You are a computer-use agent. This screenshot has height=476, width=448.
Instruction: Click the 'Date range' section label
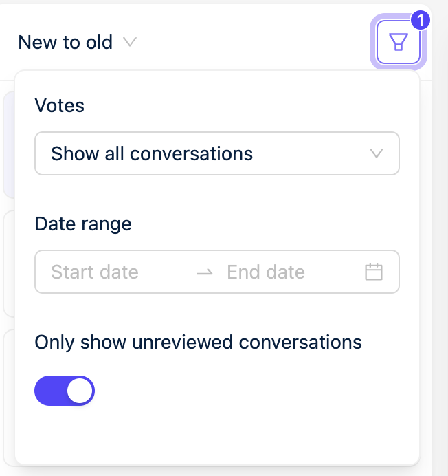(x=82, y=224)
